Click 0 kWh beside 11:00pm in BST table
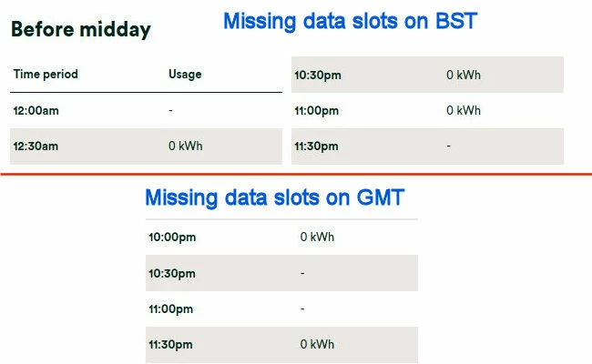 point(464,111)
